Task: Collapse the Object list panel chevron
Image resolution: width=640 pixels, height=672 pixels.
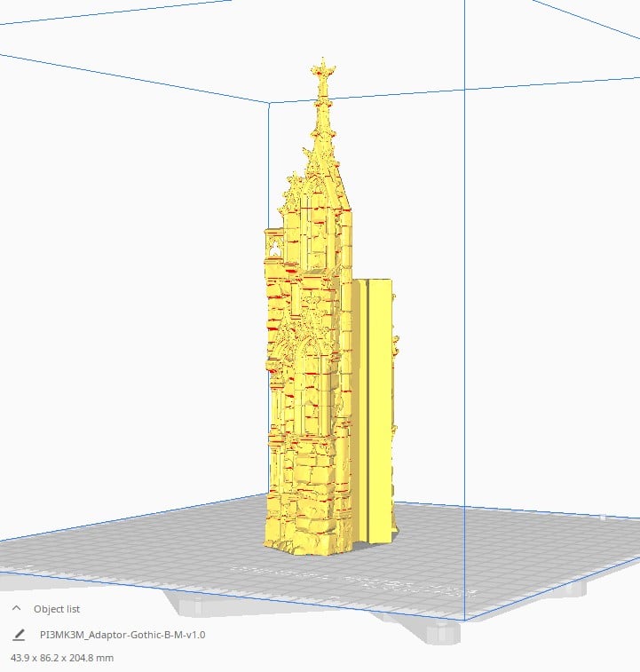Action: 16,608
